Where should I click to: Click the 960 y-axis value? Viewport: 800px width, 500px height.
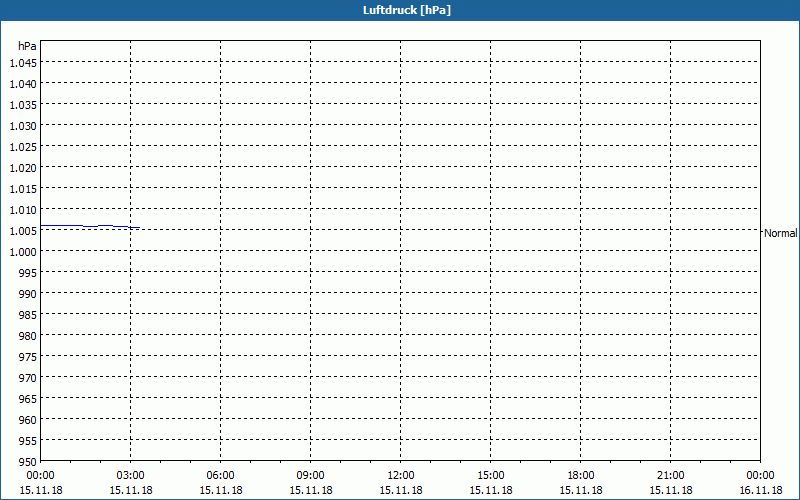(28, 420)
